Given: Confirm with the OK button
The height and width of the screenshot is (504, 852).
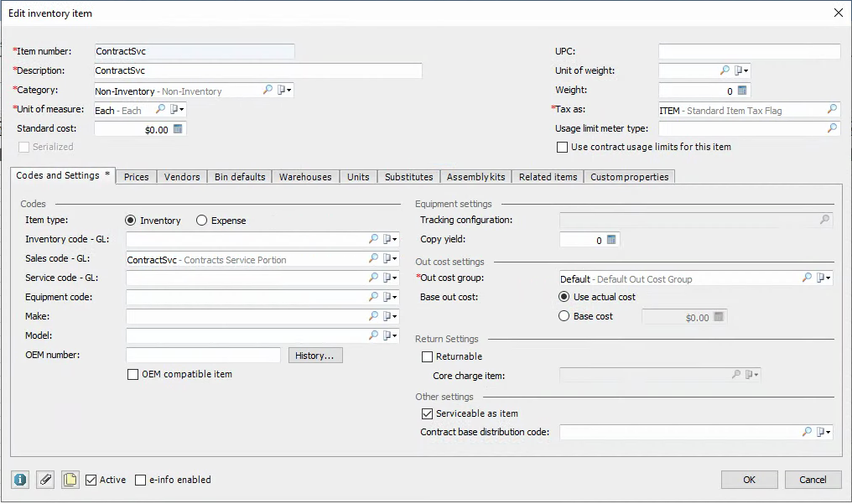Looking at the screenshot, I should (750, 480).
